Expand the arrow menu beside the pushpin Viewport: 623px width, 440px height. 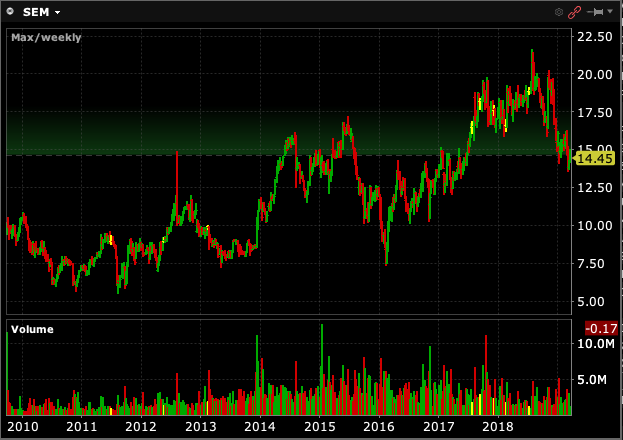coord(610,12)
